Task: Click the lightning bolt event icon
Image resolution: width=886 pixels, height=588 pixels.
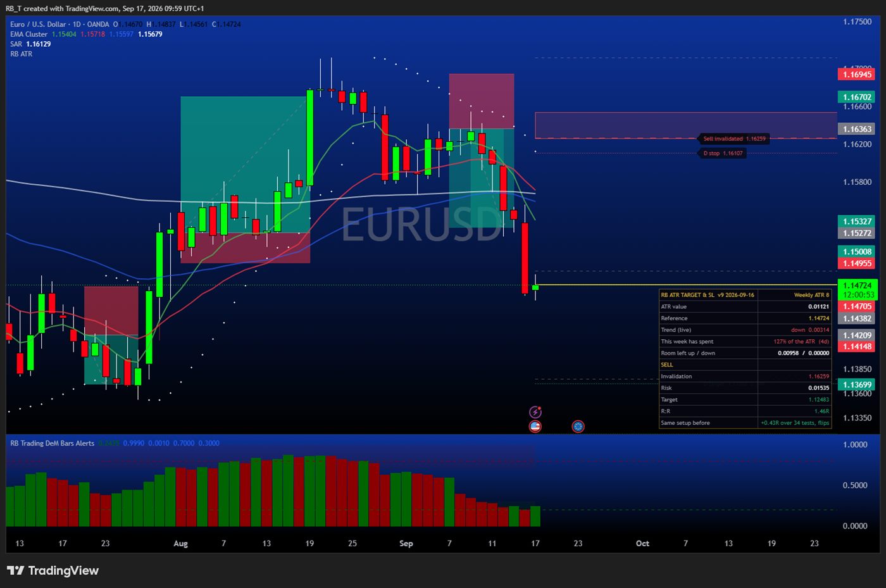Action: click(x=535, y=412)
